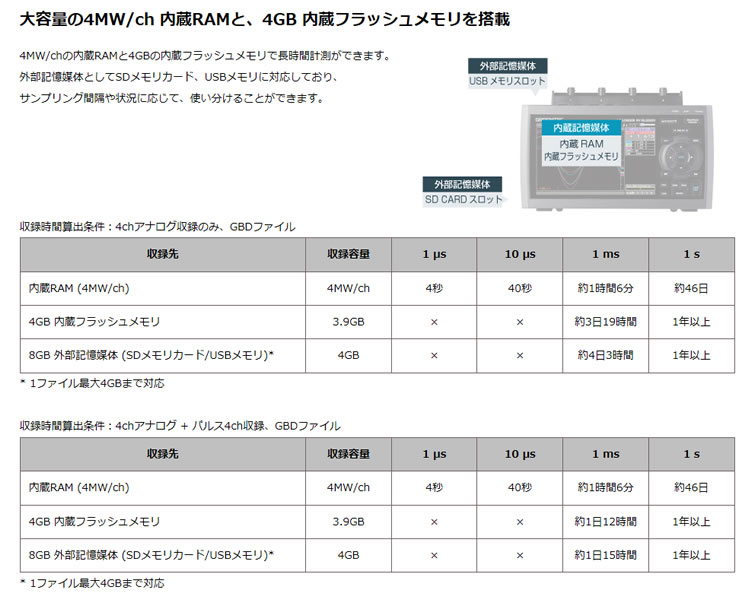
Task: Click the line 外部記憶媒体としてSDメモリカード、USBメモリに対応しており
Action: [x=179, y=77]
